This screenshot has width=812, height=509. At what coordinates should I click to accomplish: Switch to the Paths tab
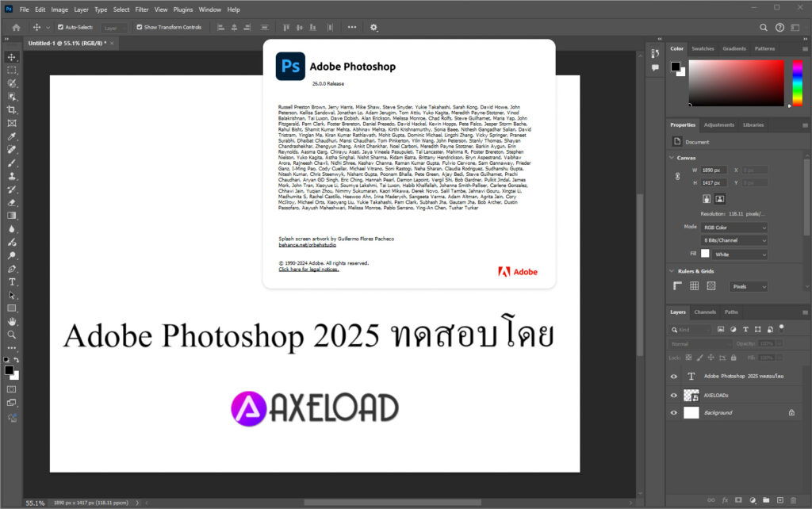(x=731, y=312)
